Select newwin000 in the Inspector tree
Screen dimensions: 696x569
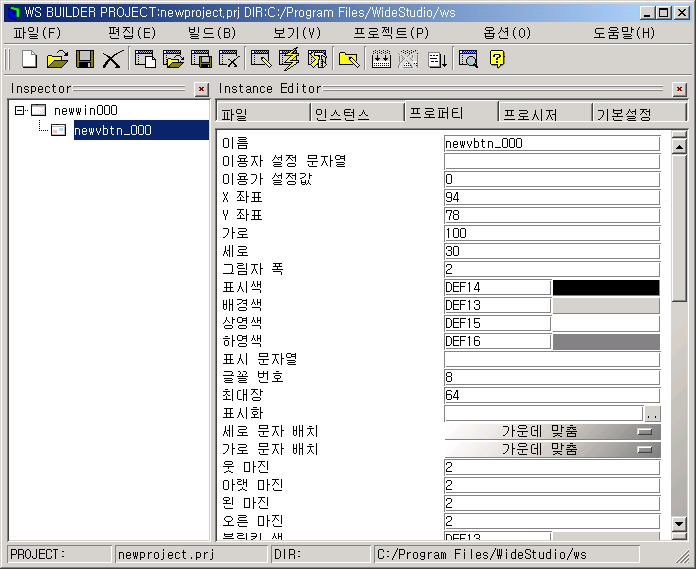pyautogui.click(x=86, y=110)
